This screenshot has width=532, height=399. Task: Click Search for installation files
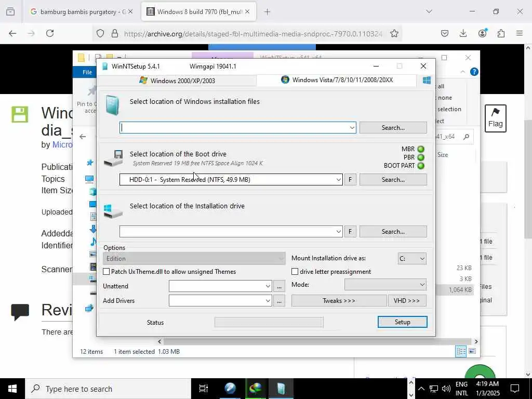(x=393, y=128)
